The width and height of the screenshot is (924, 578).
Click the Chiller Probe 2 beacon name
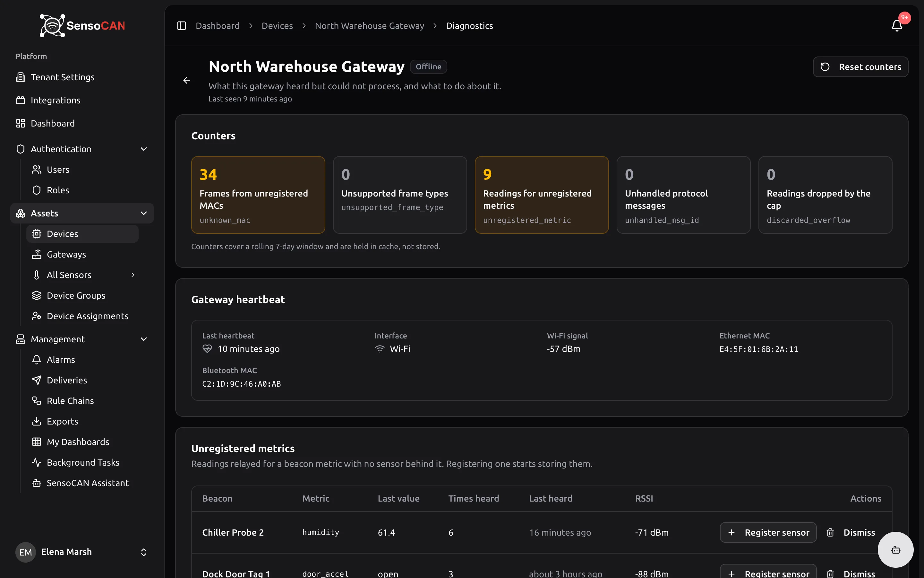pos(233,532)
